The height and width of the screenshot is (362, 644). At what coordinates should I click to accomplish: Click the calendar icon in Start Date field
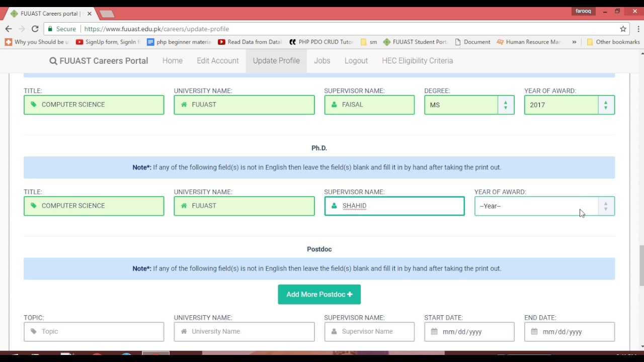[434, 331]
